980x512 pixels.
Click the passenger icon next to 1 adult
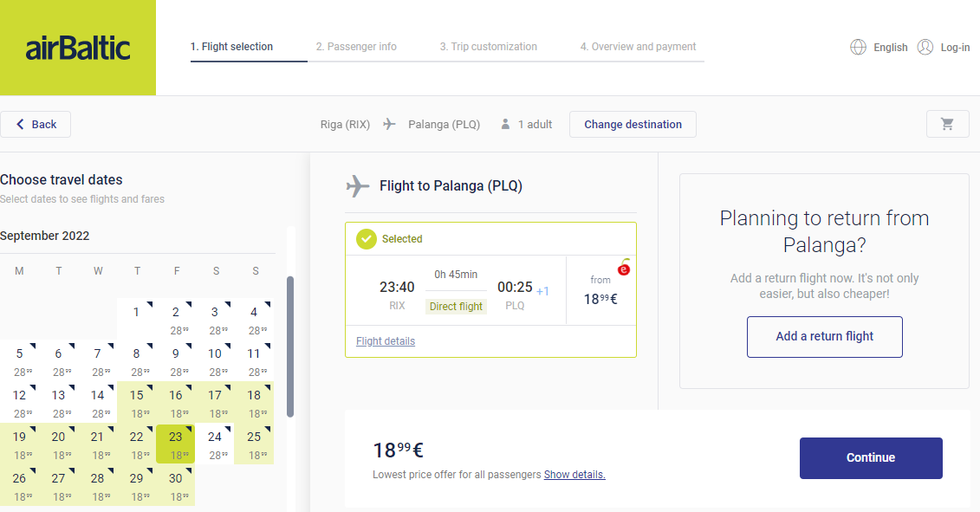click(505, 125)
